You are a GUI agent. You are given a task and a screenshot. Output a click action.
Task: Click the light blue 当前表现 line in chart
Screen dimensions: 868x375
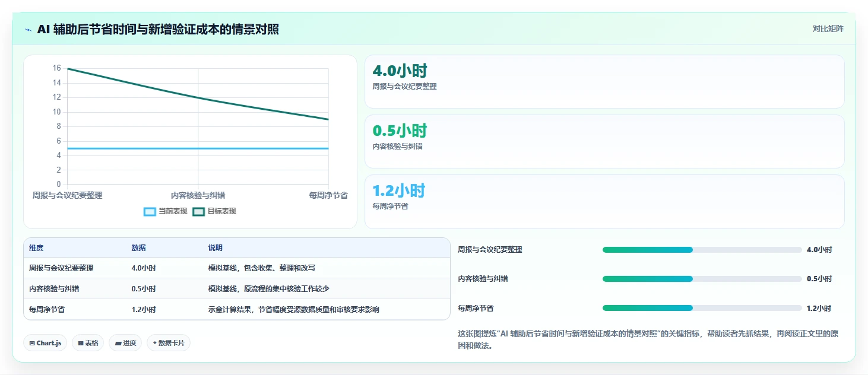pyautogui.click(x=198, y=148)
